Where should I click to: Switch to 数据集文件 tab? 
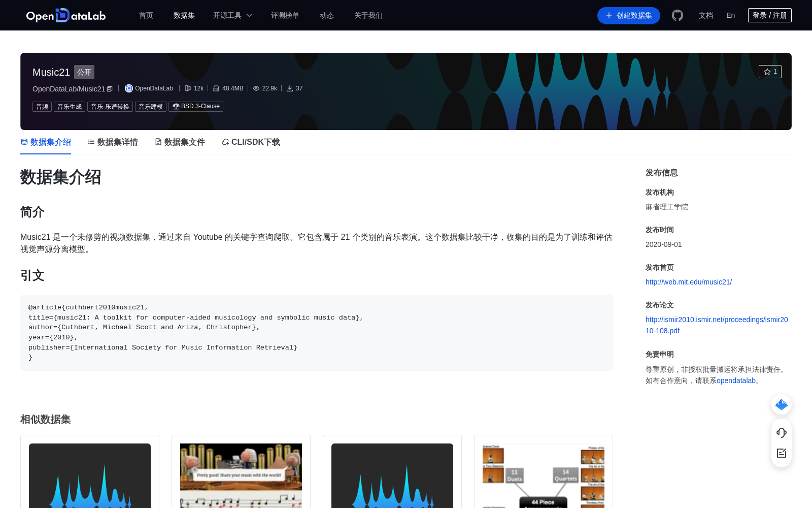coord(180,142)
